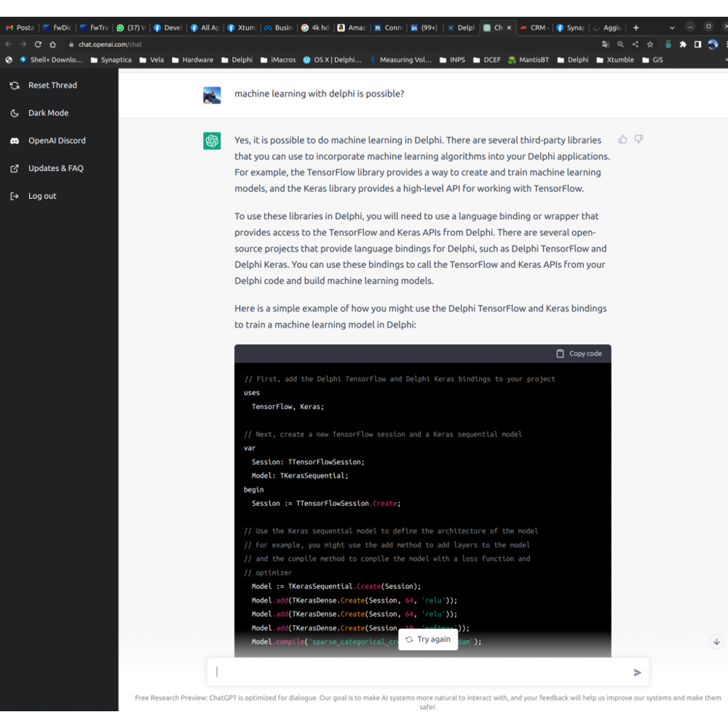Switch to the Posta Gmail tab
The width and height of the screenshot is (728, 728).
[20, 28]
